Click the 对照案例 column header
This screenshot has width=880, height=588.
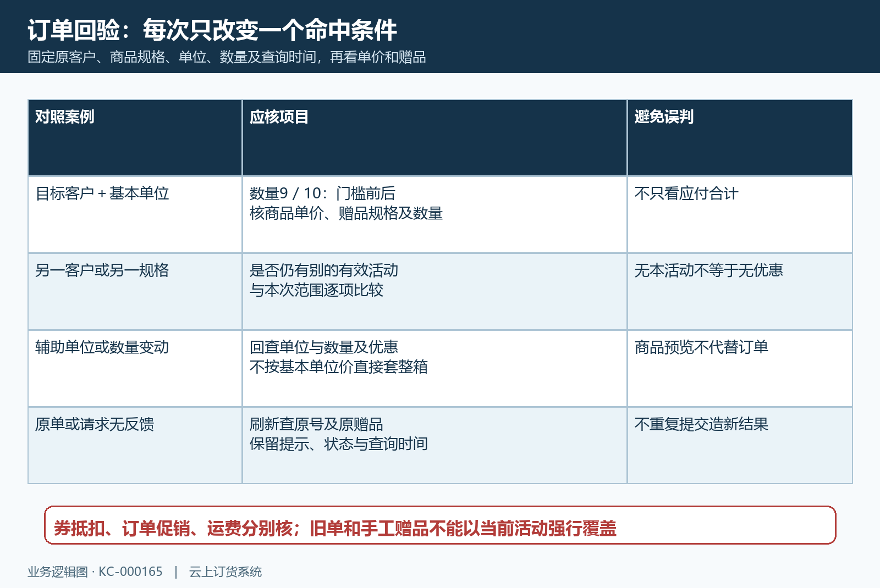(135, 138)
